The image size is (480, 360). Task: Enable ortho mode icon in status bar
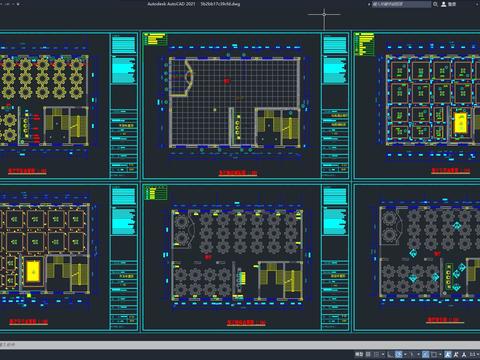[390, 354]
